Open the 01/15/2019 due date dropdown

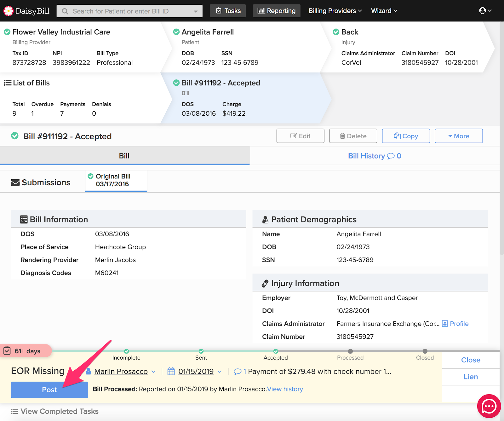click(220, 372)
